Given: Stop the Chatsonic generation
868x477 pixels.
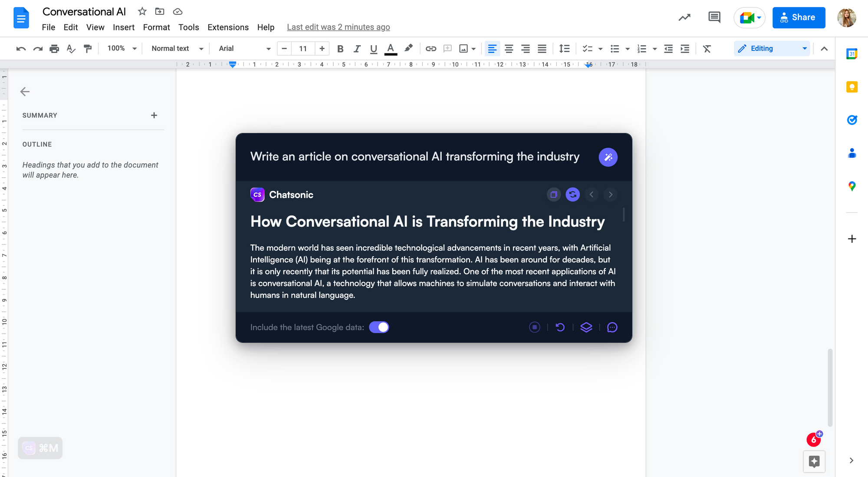Looking at the screenshot, I should [535, 327].
